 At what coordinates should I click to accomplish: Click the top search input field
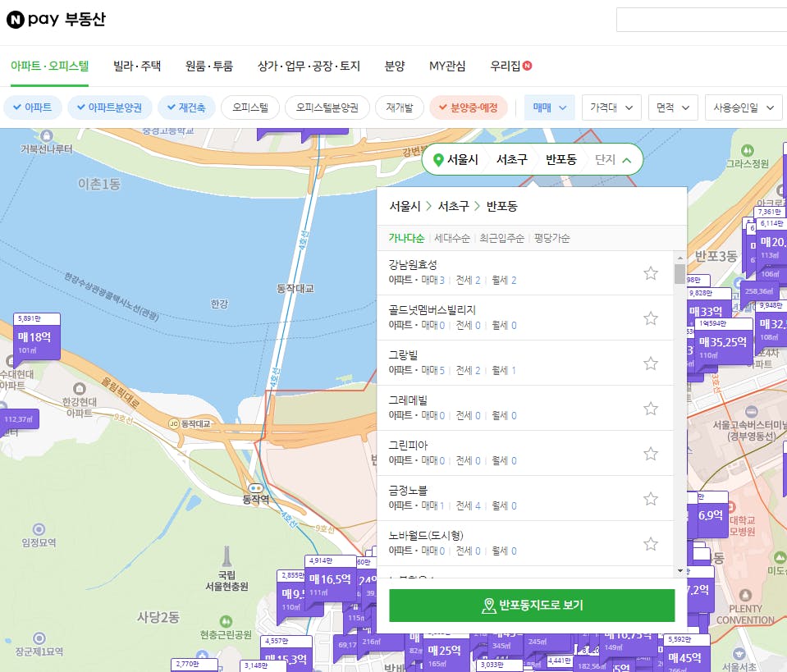tap(701, 20)
